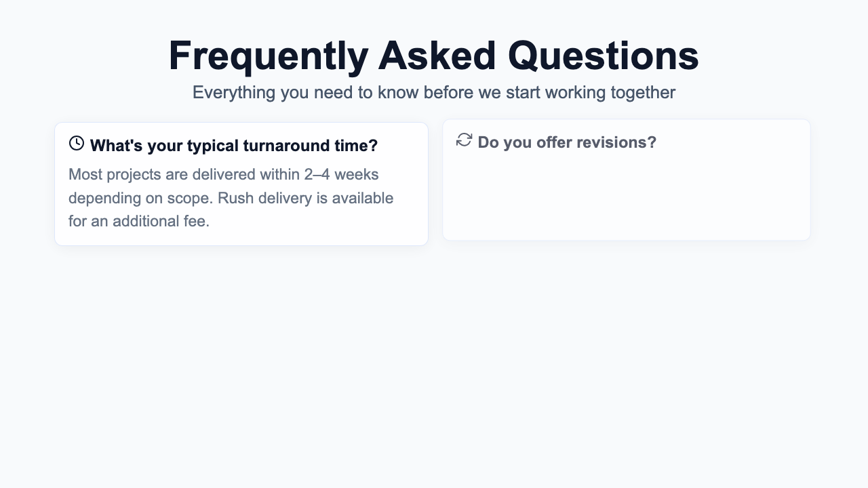Click the word "Frequently" in the heading
The image size is (868, 488).
(268, 56)
